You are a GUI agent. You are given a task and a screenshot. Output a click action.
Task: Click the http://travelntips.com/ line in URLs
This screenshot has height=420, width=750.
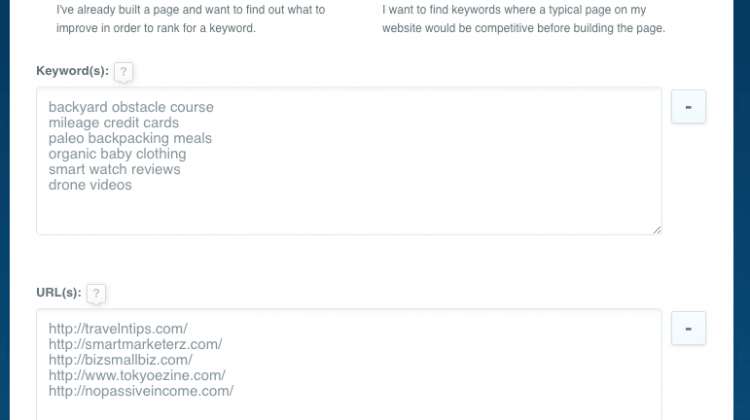pyautogui.click(x=118, y=329)
